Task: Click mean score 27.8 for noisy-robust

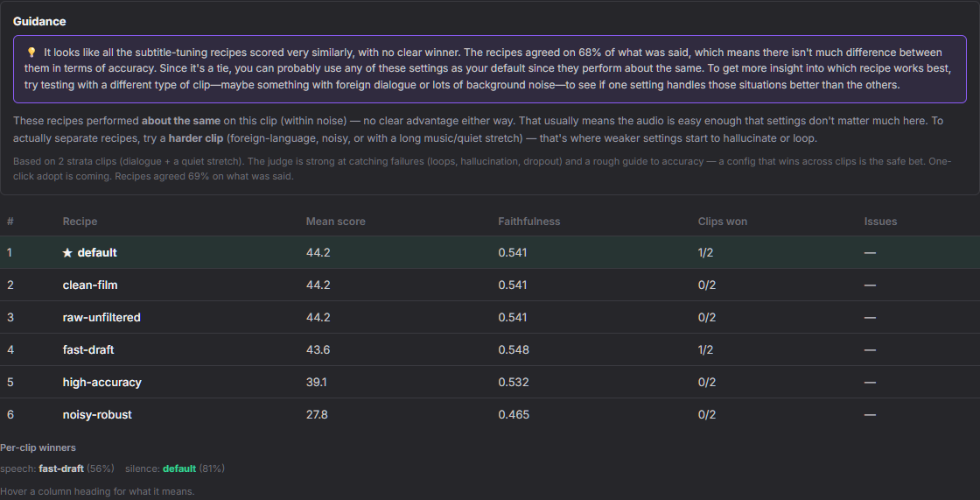Action: 317,415
